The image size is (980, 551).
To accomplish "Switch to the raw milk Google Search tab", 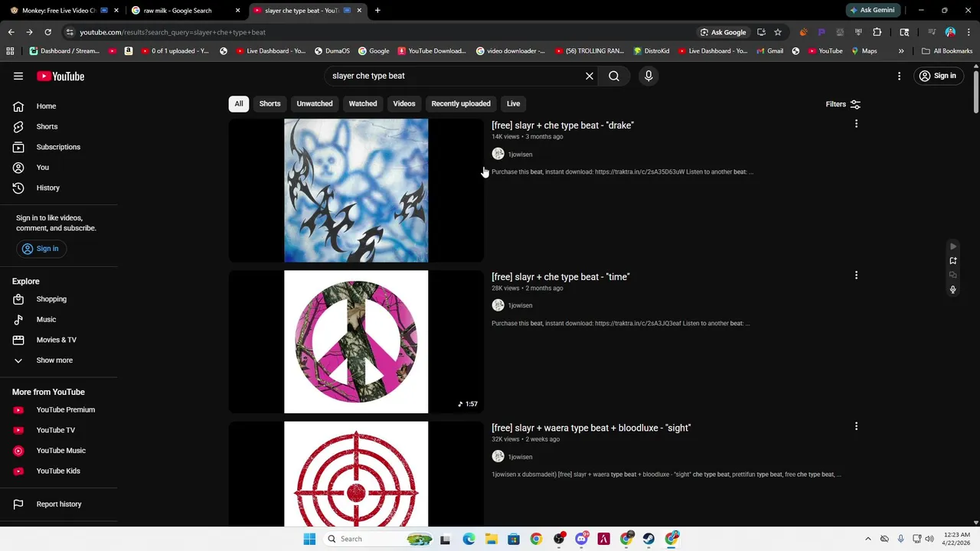I will coord(185,11).
